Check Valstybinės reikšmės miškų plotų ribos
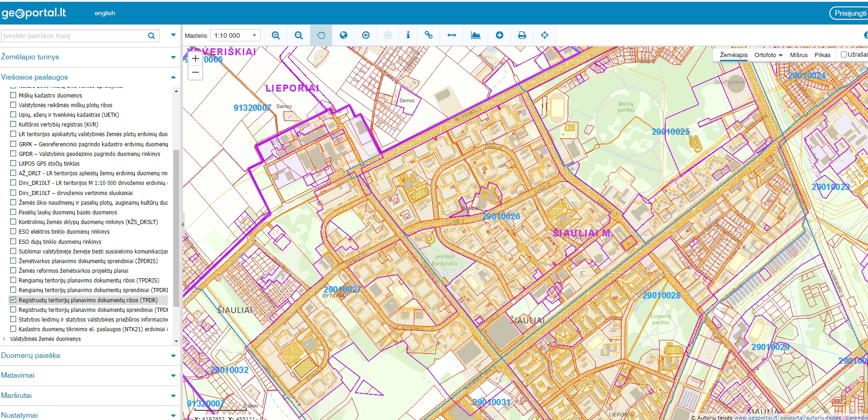This screenshot has height=420, width=868. [13, 105]
